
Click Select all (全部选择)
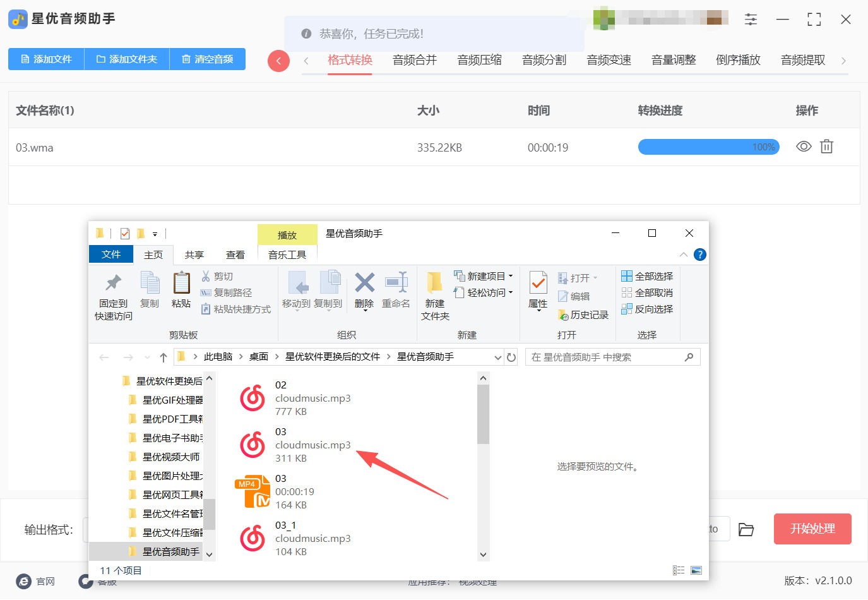(x=647, y=276)
